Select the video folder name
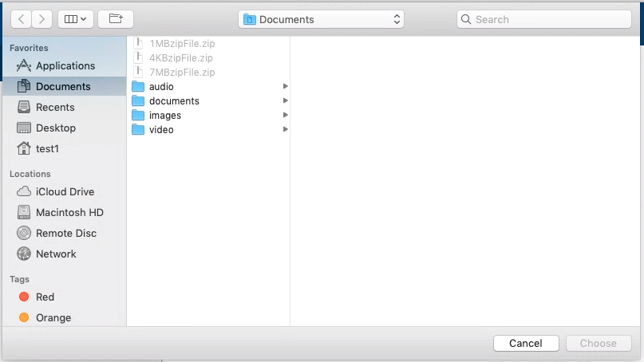The width and height of the screenshot is (644, 362). click(x=161, y=130)
